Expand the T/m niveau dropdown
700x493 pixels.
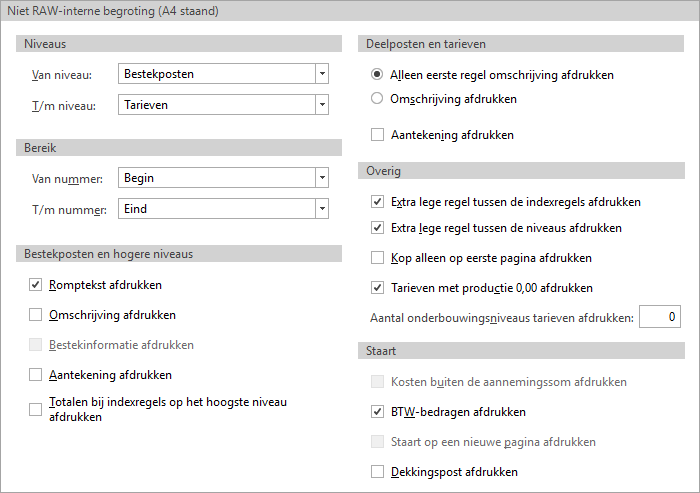[321, 103]
